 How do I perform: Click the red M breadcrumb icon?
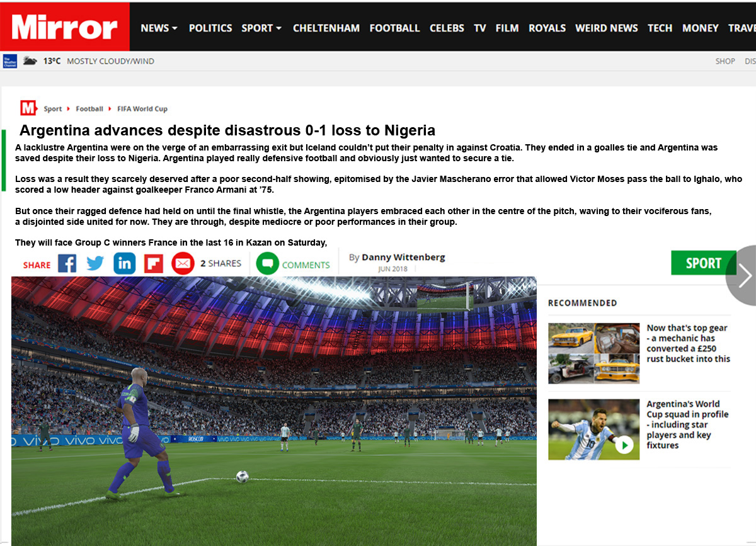point(28,108)
